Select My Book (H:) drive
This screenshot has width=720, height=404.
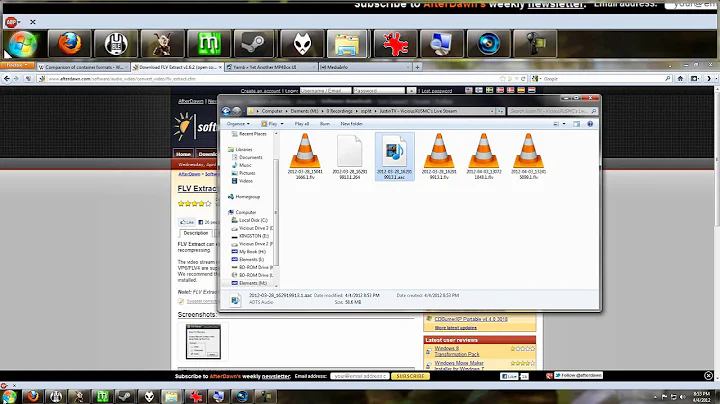252,252
